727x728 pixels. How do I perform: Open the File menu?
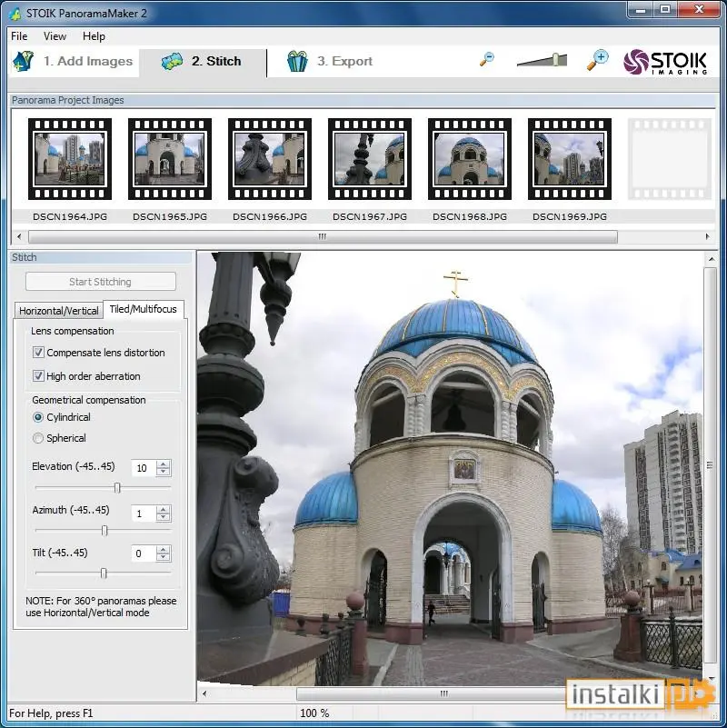tap(19, 36)
